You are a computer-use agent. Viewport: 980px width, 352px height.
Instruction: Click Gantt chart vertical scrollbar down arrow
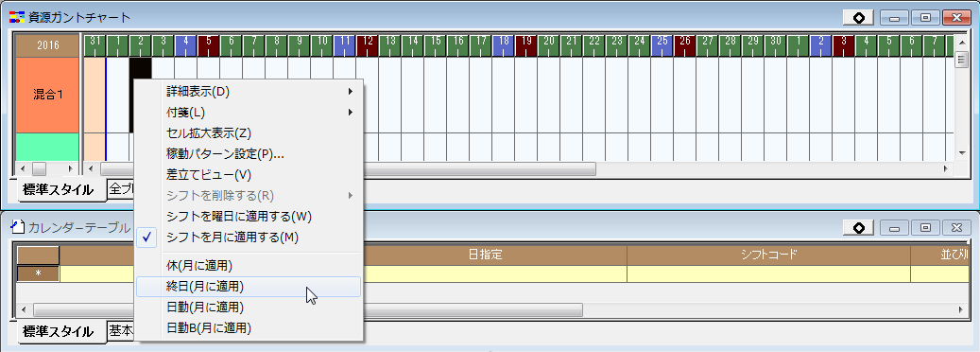point(962,153)
